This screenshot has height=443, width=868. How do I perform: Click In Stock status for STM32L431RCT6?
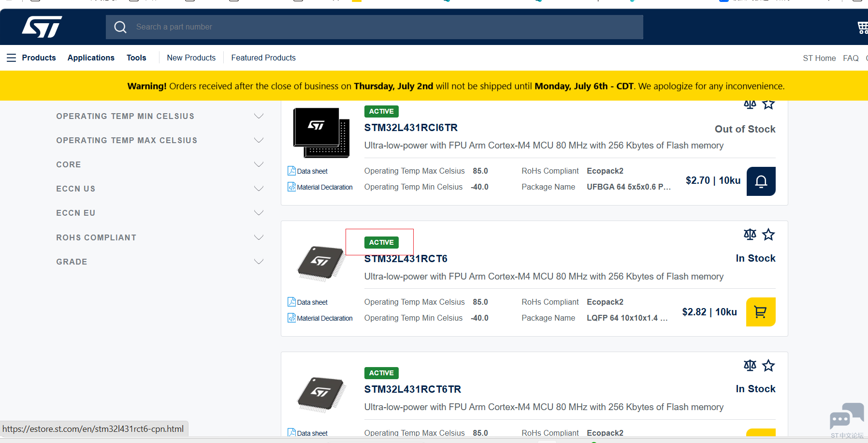point(755,258)
